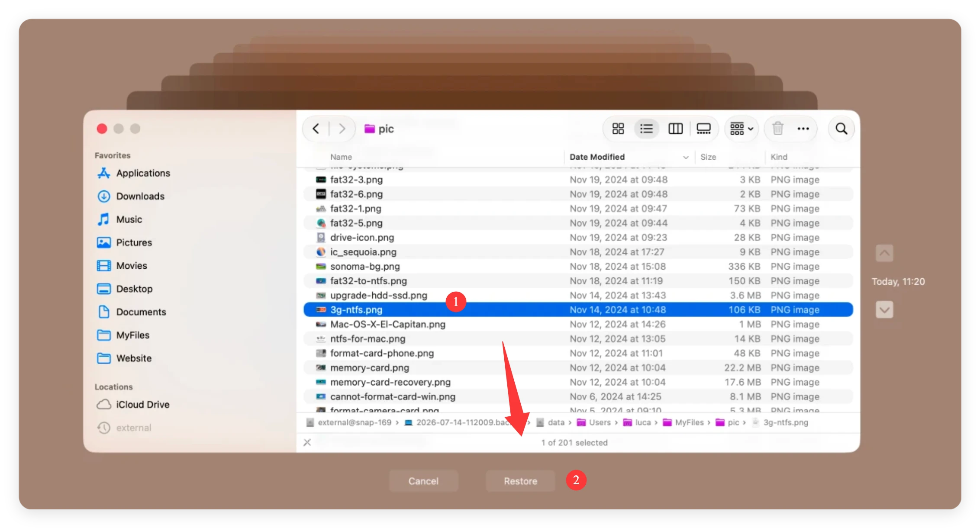This screenshot has width=980, height=528.
Task: Click the Cancel button
Action: (x=423, y=481)
